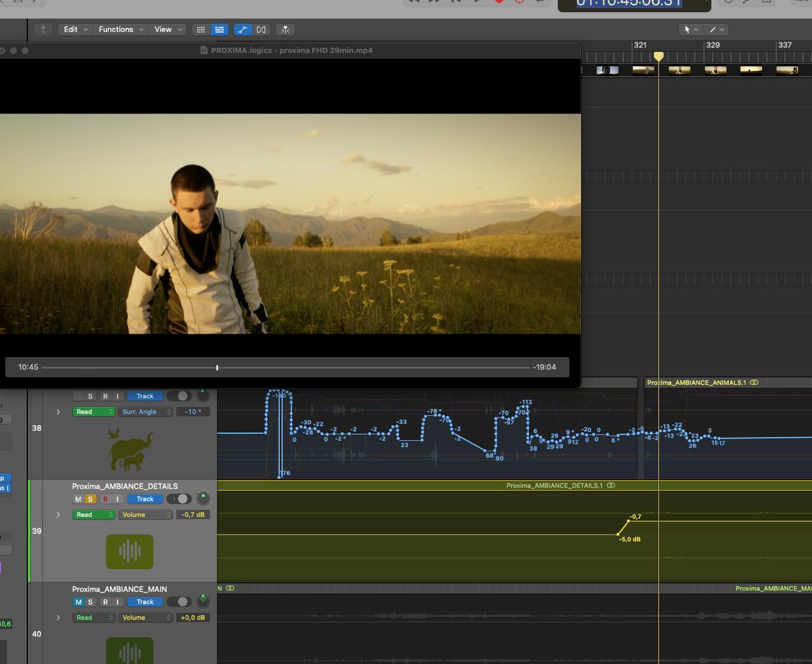The height and width of the screenshot is (664, 812).
Task: Open the pencil tool dropdown
Action: pyautogui.click(x=716, y=29)
